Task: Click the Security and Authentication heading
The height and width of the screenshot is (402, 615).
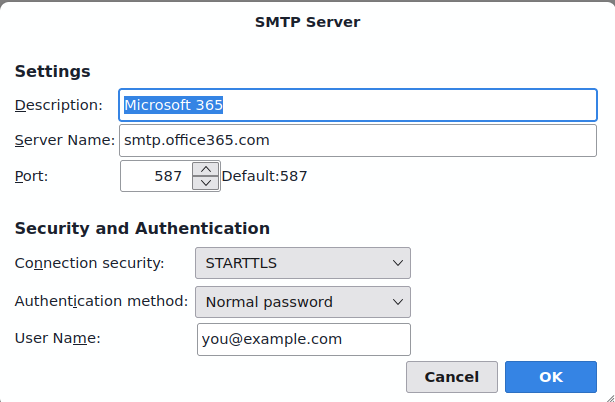Action: click(142, 228)
